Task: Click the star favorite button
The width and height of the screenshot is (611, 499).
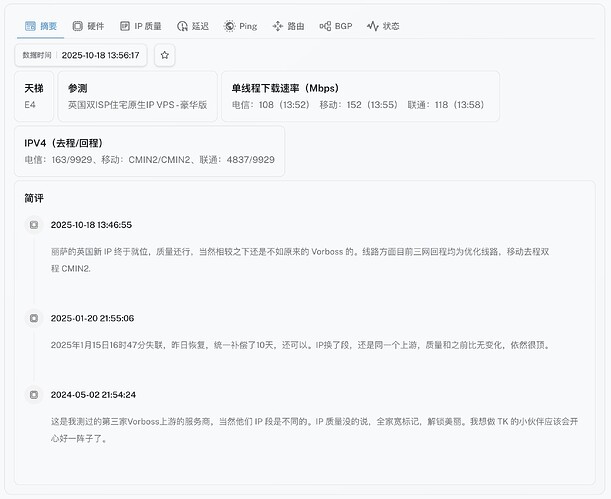Action: 164,55
